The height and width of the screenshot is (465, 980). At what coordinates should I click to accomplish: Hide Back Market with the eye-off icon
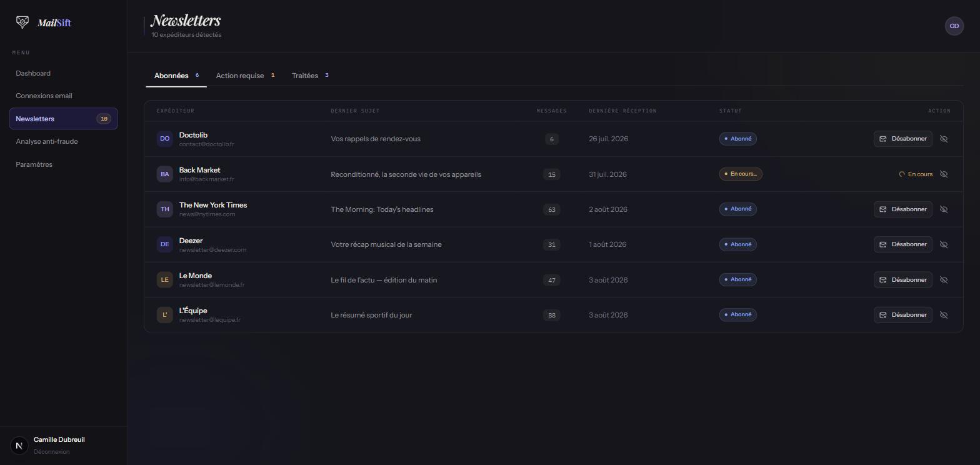pyautogui.click(x=944, y=174)
